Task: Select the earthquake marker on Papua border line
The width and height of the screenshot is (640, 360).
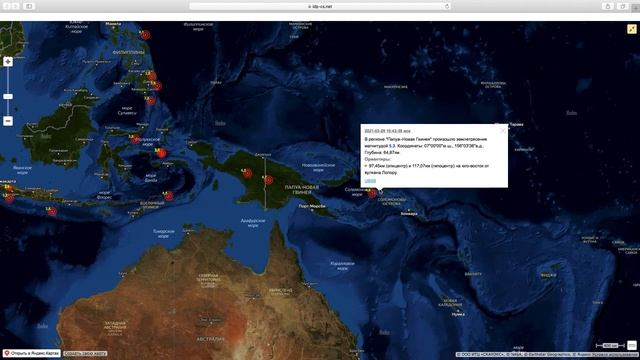Action: click(268, 180)
